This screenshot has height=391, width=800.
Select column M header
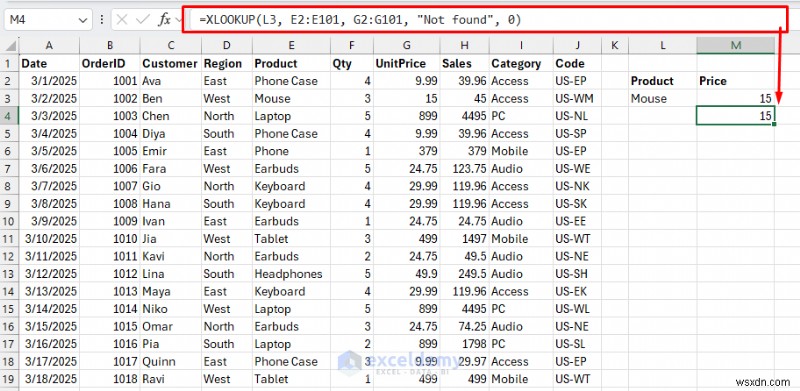pyautogui.click(x=735, y=46)
